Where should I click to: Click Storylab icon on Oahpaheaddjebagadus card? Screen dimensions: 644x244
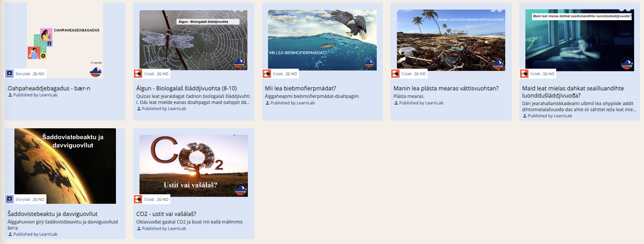pos(10,74)
